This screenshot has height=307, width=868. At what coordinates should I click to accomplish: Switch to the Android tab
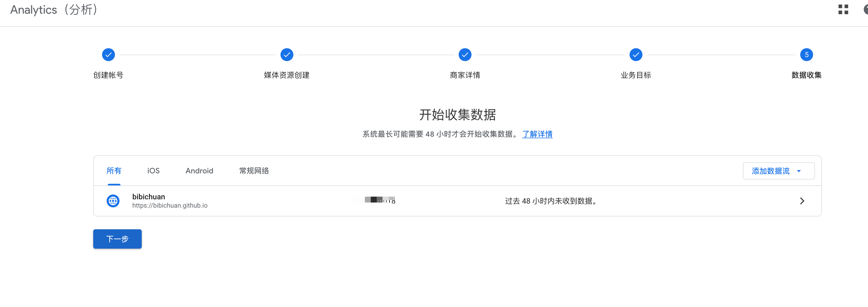199,171
